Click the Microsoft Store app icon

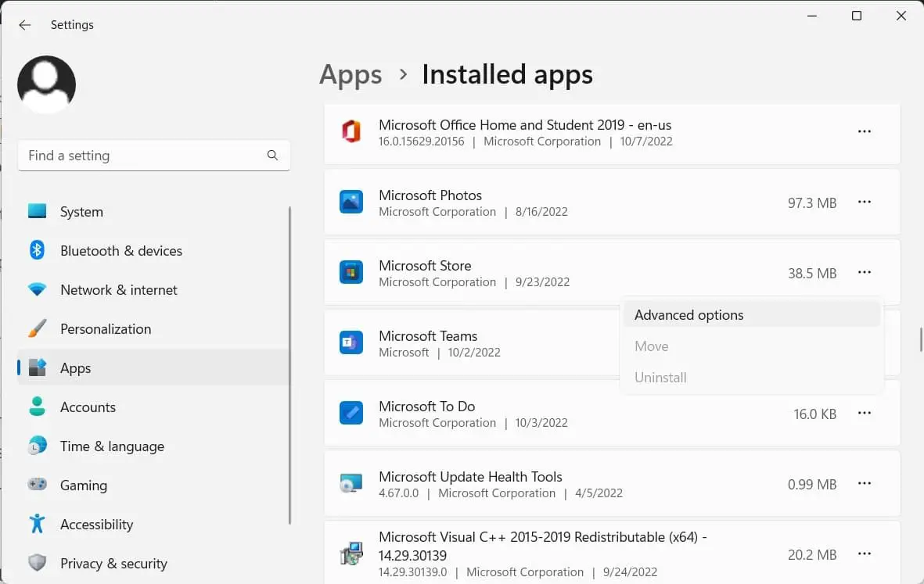click(351, 273)
